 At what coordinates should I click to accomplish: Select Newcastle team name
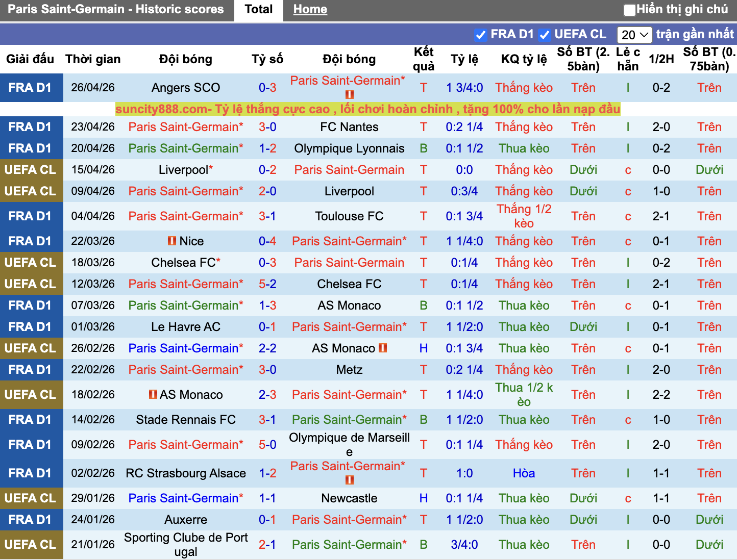(349, 498)
